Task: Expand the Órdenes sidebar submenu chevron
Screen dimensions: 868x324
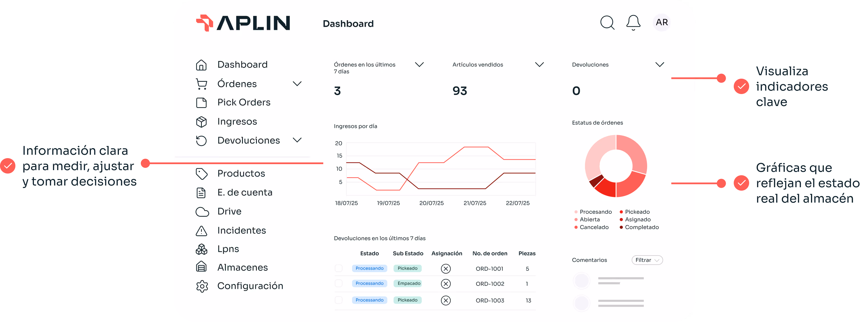Action: (x=297, y=83)
